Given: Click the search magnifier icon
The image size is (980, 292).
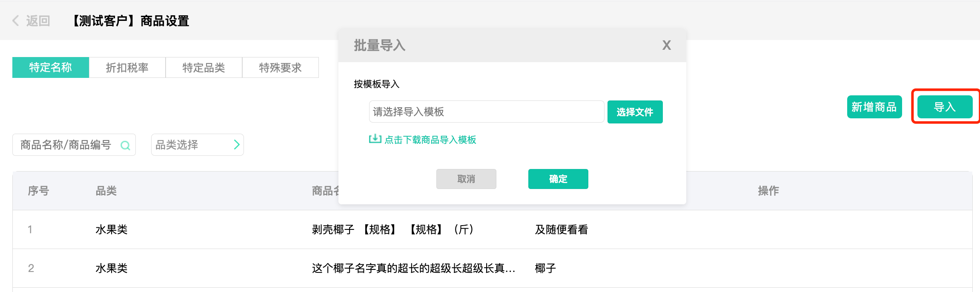Looking at the screenshot, I should point(125,146).
